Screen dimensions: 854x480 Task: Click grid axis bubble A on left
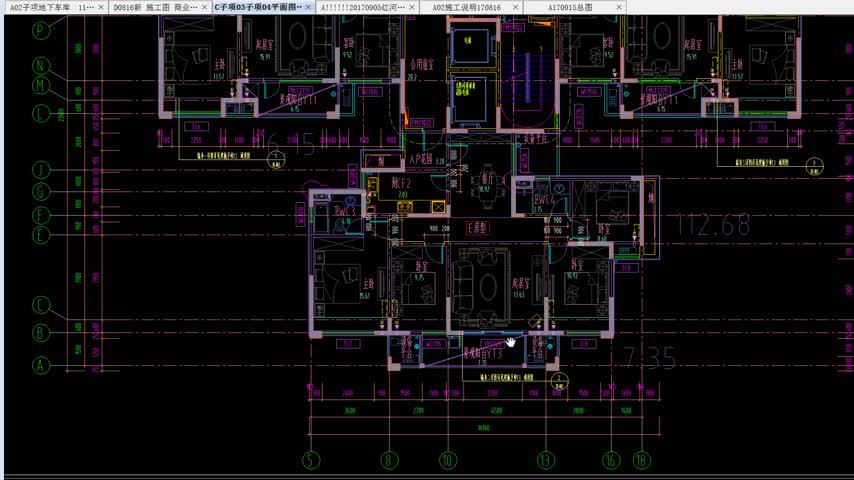point(41,366)
